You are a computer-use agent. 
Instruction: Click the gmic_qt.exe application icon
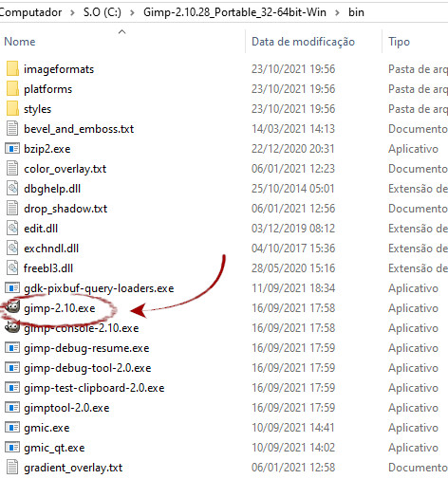pos(12,448)
